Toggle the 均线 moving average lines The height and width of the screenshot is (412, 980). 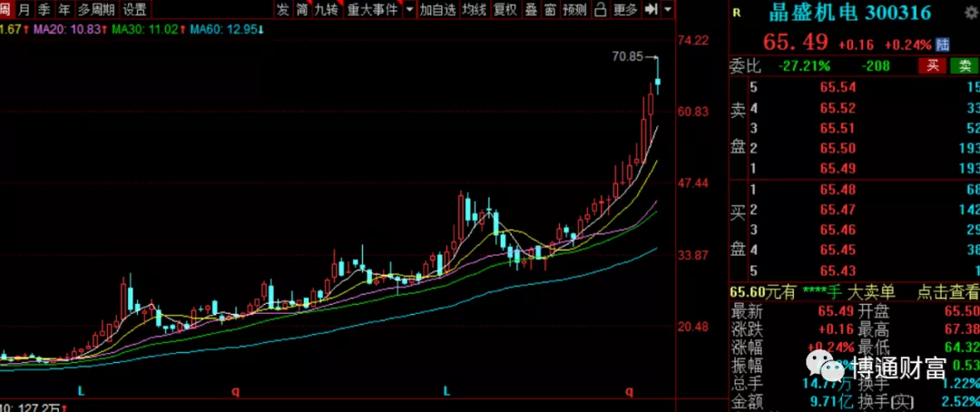coord(475,9)
